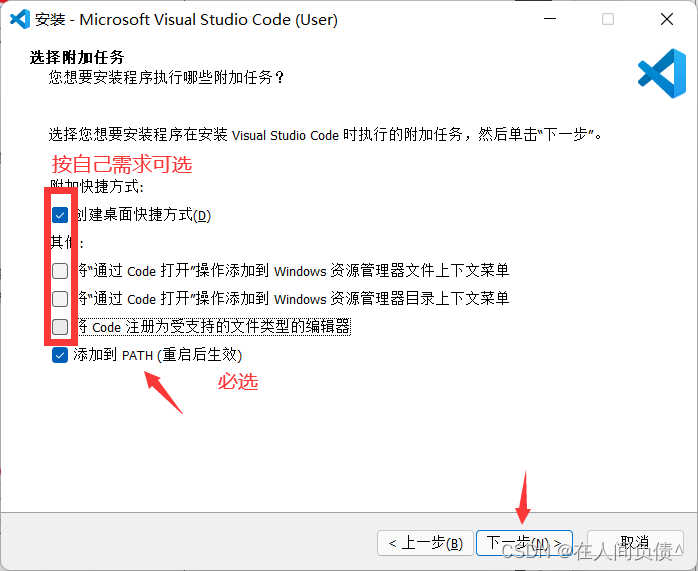Minimize the installer window
This screenshot has height=571, width=698.
point(550,19)
